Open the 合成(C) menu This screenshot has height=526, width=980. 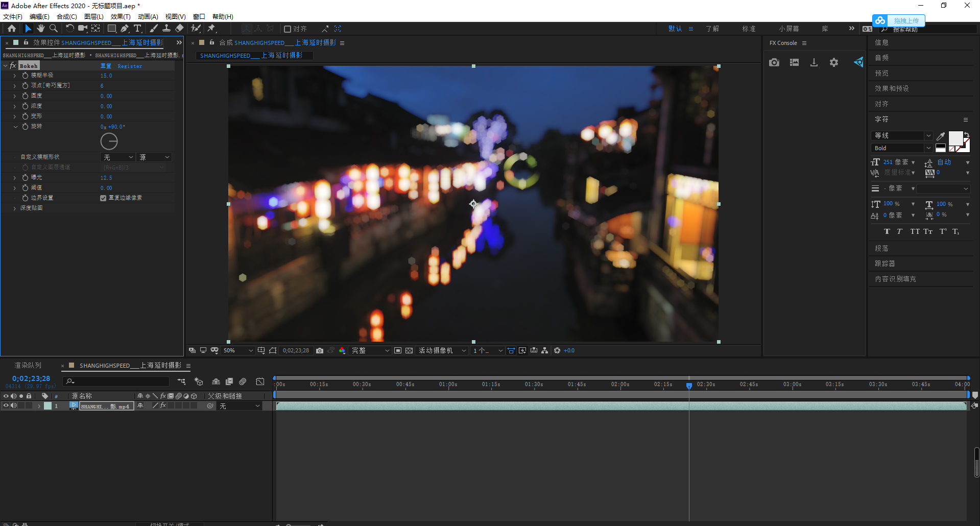tap(67, 17)
